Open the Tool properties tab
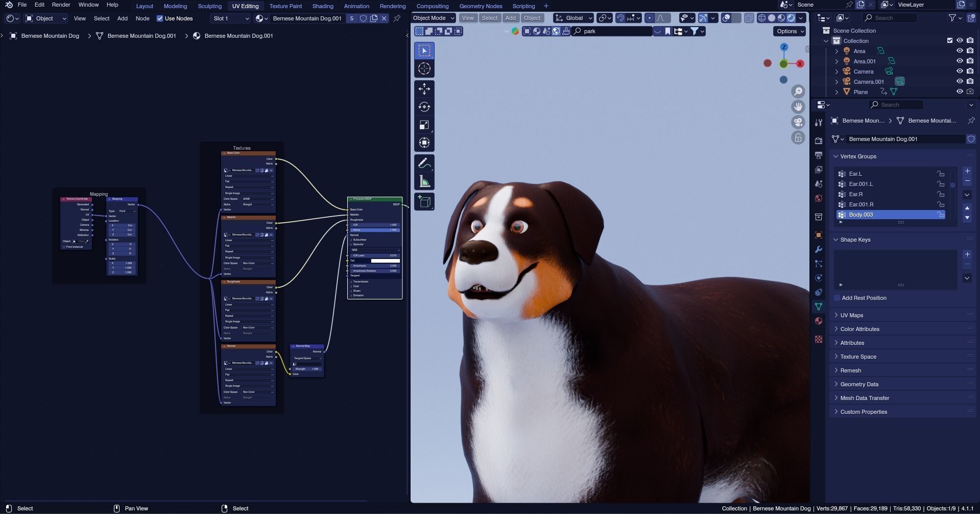 [x=819, y=123]
